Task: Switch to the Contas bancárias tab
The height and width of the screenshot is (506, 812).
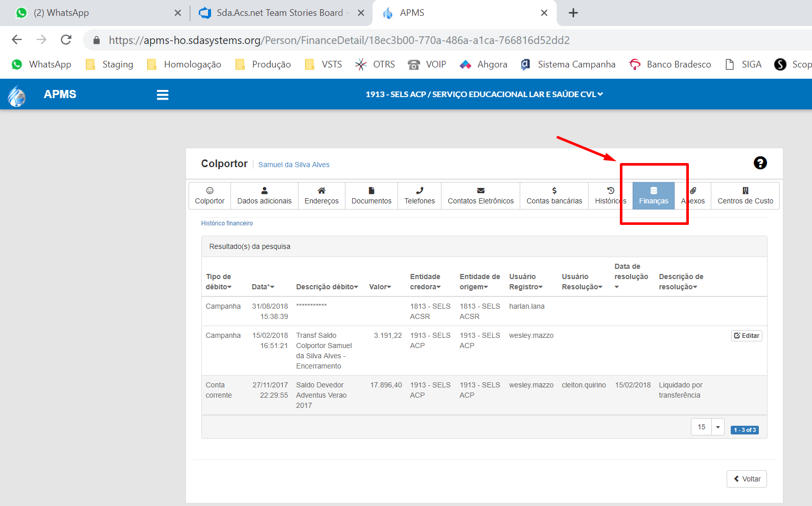Action: tap(554, 196)
